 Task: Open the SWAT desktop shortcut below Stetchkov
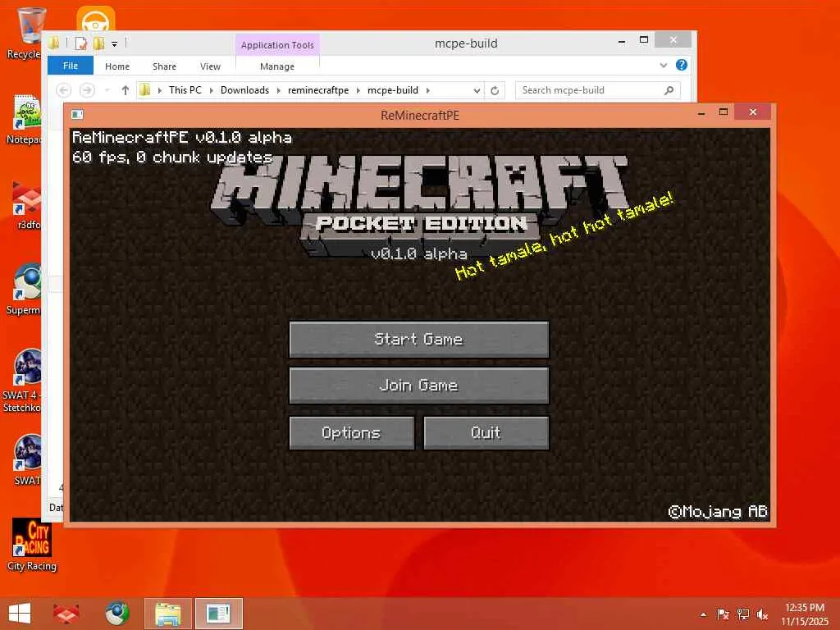(27, 459)
